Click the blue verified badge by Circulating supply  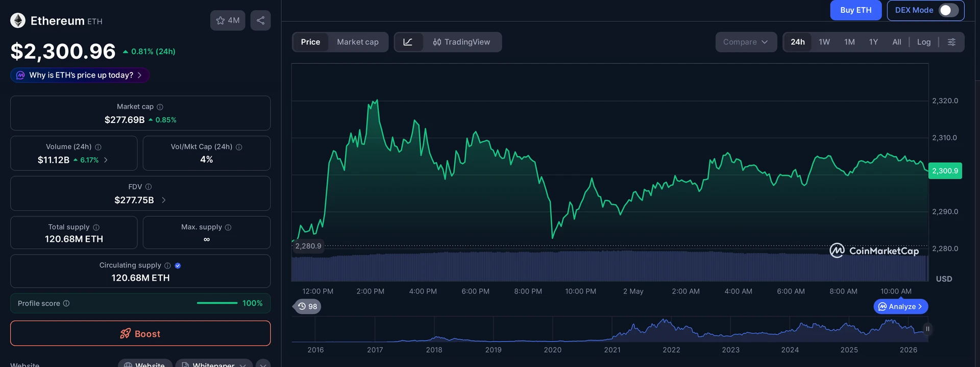tap(178, 265)
